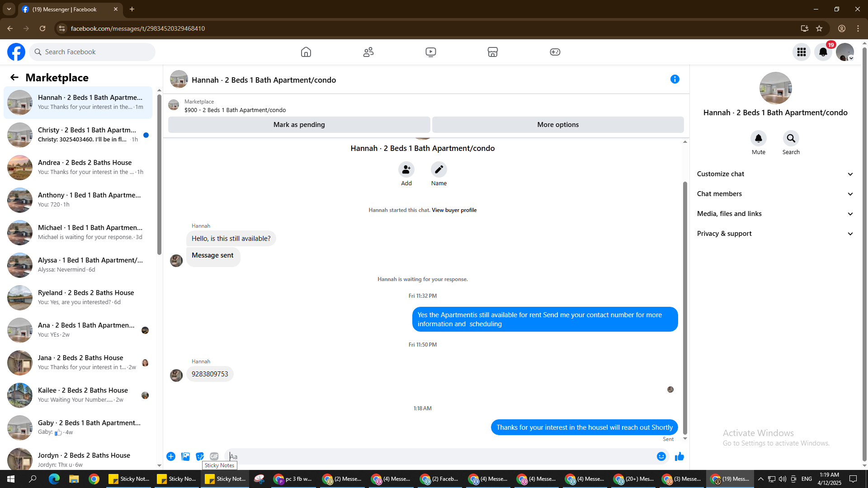Send a thumbs-up like
868x488 pixels.
pos(679,456)
